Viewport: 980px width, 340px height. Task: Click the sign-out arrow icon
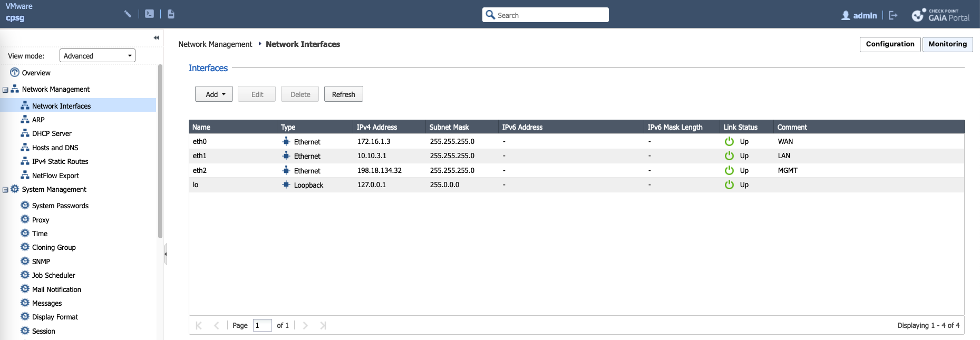pos(893,15)
